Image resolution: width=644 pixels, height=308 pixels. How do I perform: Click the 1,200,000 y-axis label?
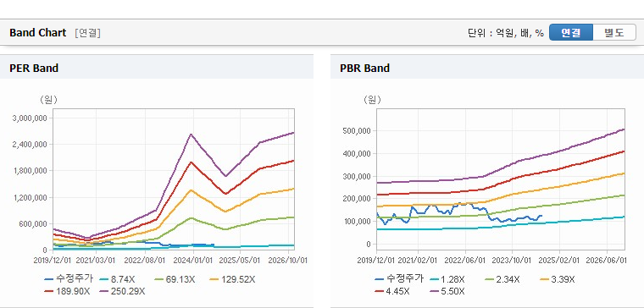[31, 198]
